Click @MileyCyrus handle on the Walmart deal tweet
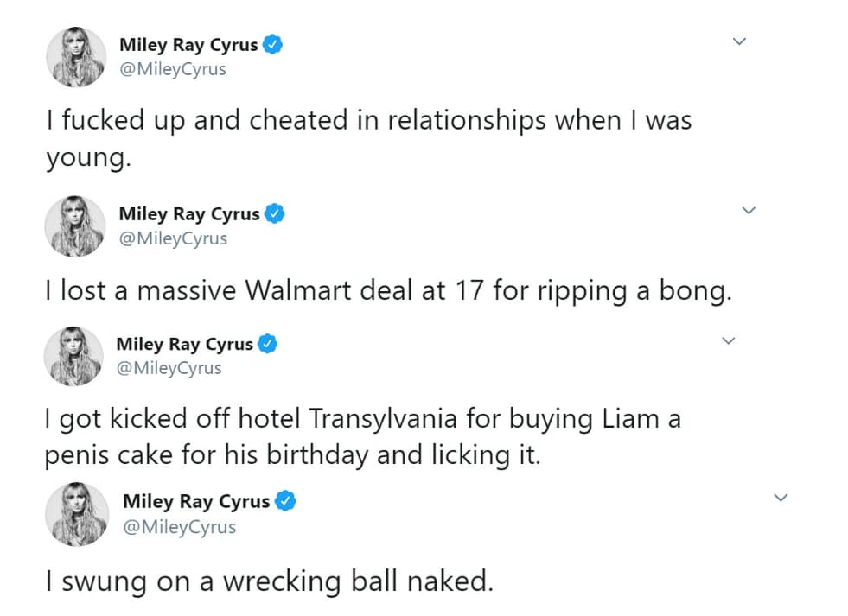This screenshot has height=616, width=848. (x=173, y=238)
